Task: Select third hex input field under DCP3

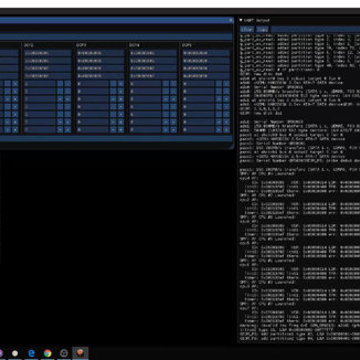Action: point(100,68)
